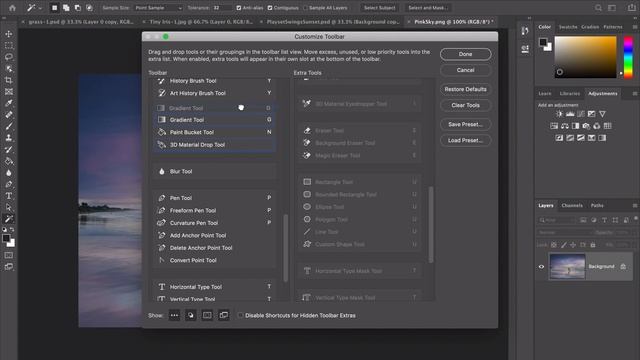Open the Layers panel menu

pos(635,205)
